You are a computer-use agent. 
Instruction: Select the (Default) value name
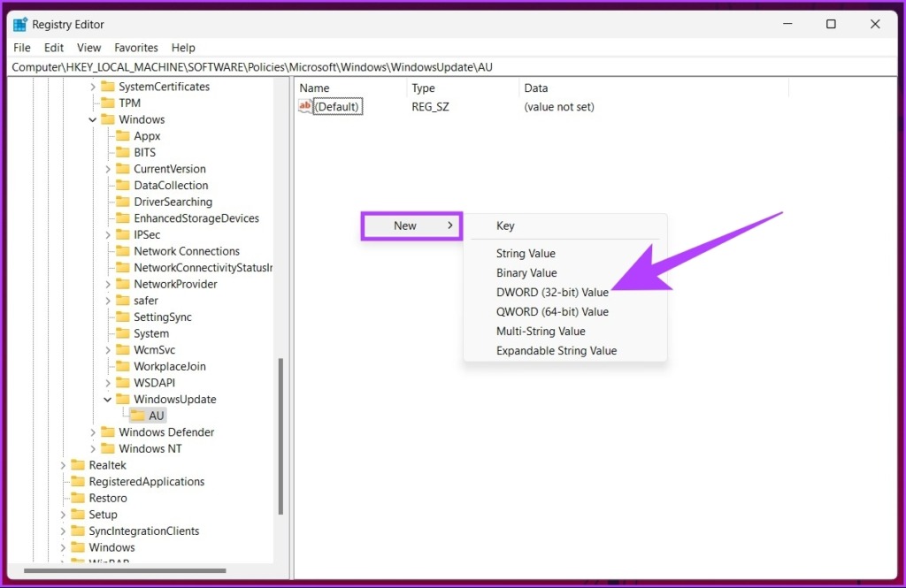tap(337, 107)
